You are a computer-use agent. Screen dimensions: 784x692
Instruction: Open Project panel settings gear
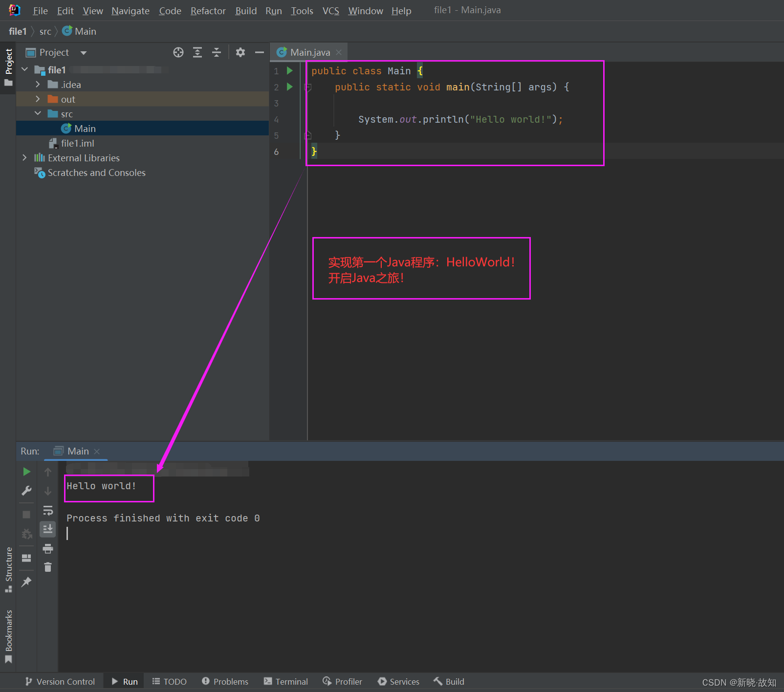coord(240,53)
